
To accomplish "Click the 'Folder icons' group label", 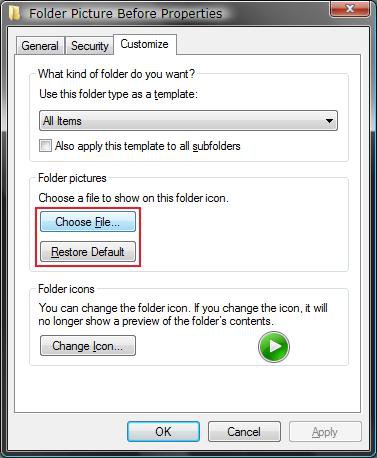I will pos(66,289).
